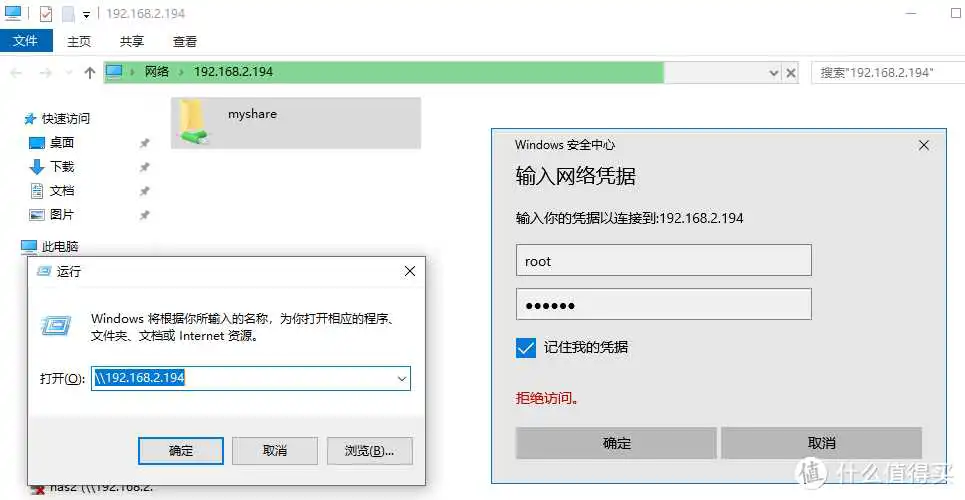Click the Run (运行) dialog title icon
Screen dimensions: 965x500
44,272
